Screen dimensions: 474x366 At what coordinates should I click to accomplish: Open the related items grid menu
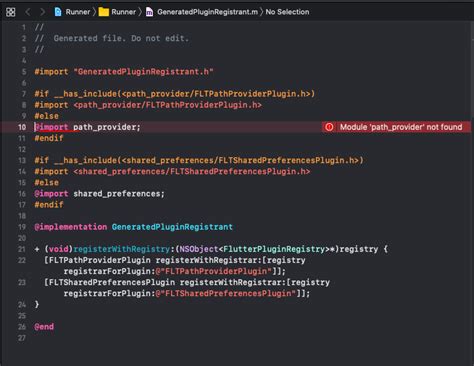point(11,12)
